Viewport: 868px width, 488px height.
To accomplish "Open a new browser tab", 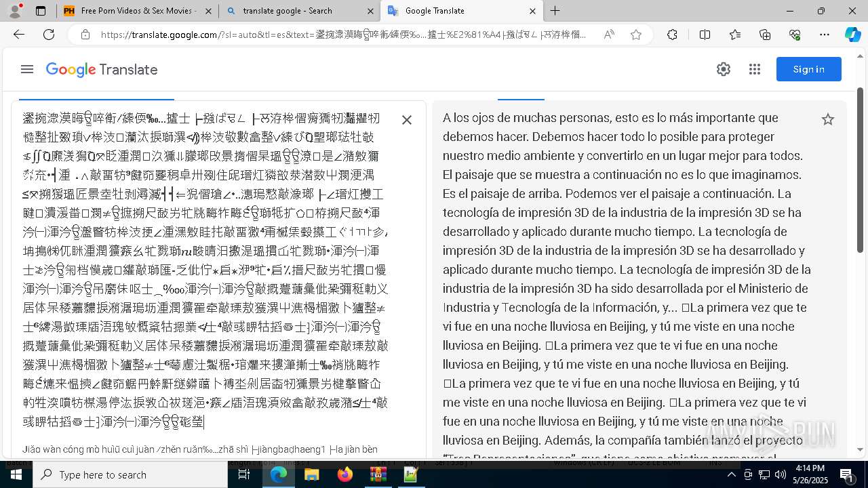I will point(555,11).
